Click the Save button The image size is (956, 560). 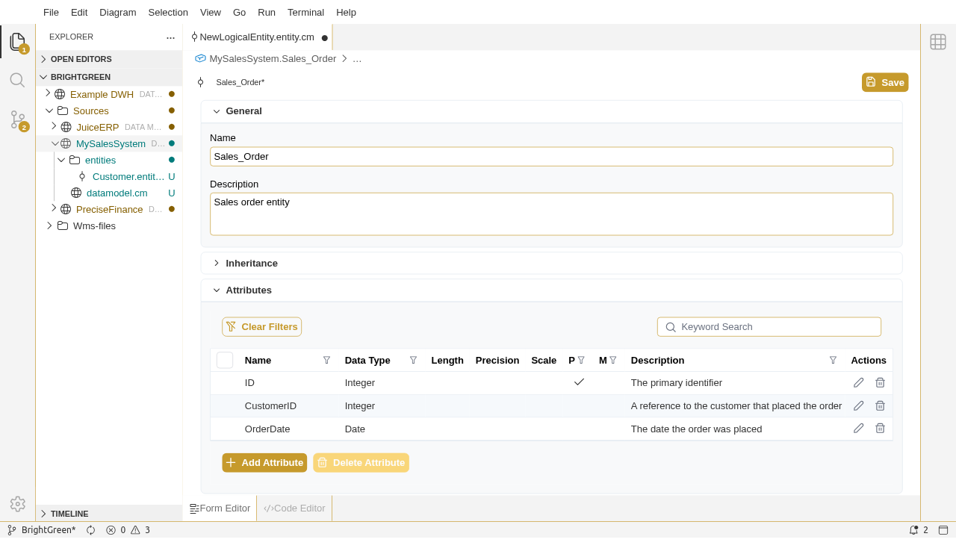point(885,82)
